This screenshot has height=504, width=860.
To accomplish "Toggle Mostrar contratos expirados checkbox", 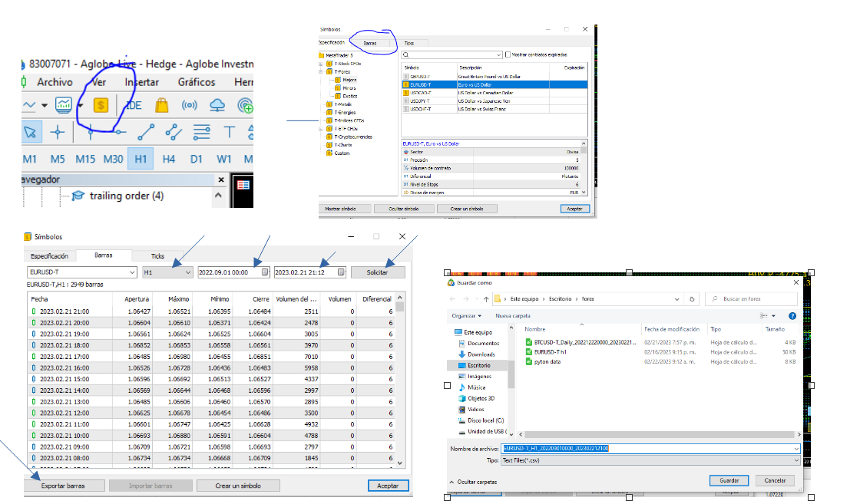I will click(508, 54).
